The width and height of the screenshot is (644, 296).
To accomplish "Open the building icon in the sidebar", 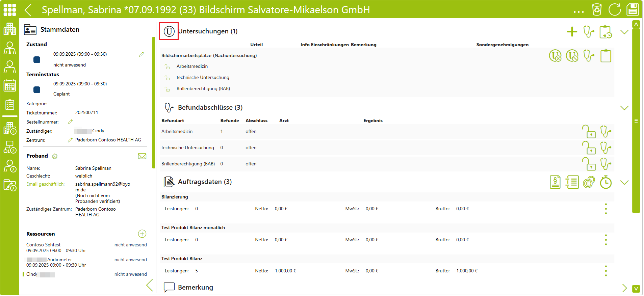I will pyautogui.click(x=9, y=29).
